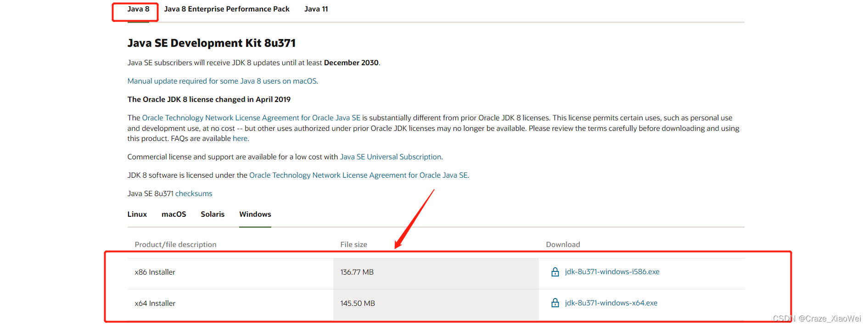The image size is (868, 327).
Task: Click 'The Oracle JDK 8 license changed' heading
Action: (209, 100)
